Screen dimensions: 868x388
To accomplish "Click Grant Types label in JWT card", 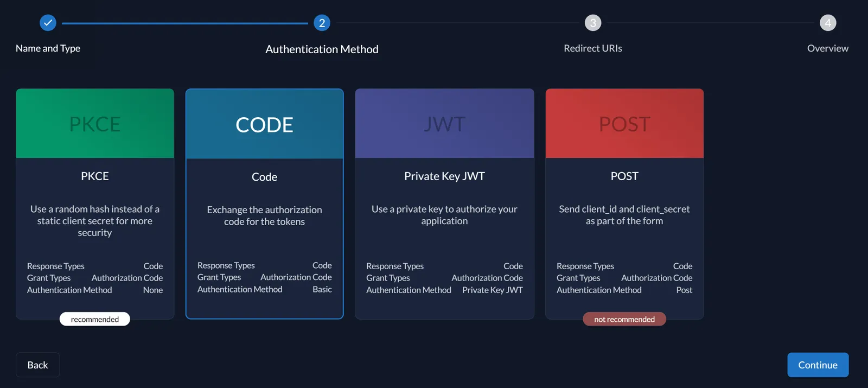I will tap(388, 278).
